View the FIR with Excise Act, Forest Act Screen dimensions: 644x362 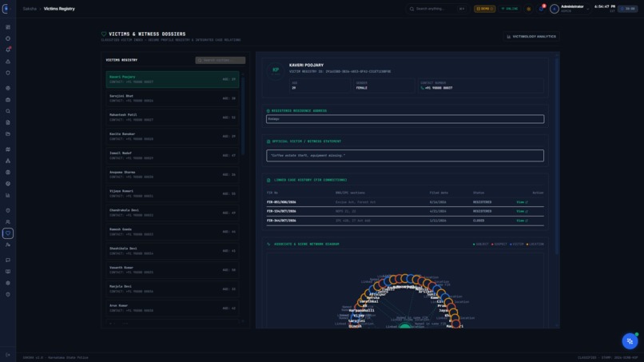coord(522,202)
